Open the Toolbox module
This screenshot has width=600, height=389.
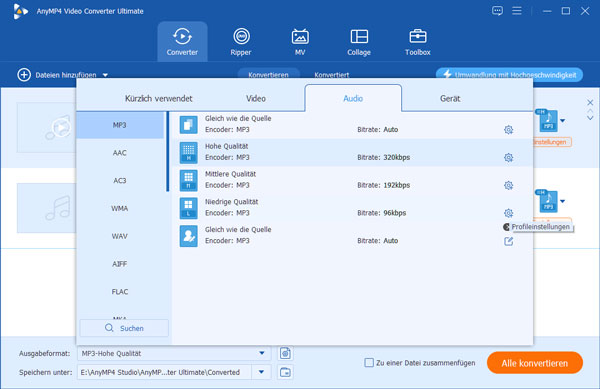tap(417, 42)
